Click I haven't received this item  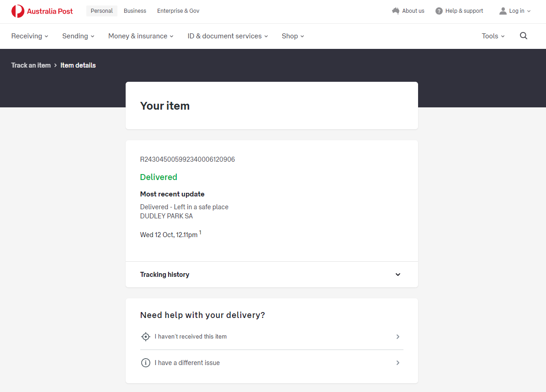(191, 337)
